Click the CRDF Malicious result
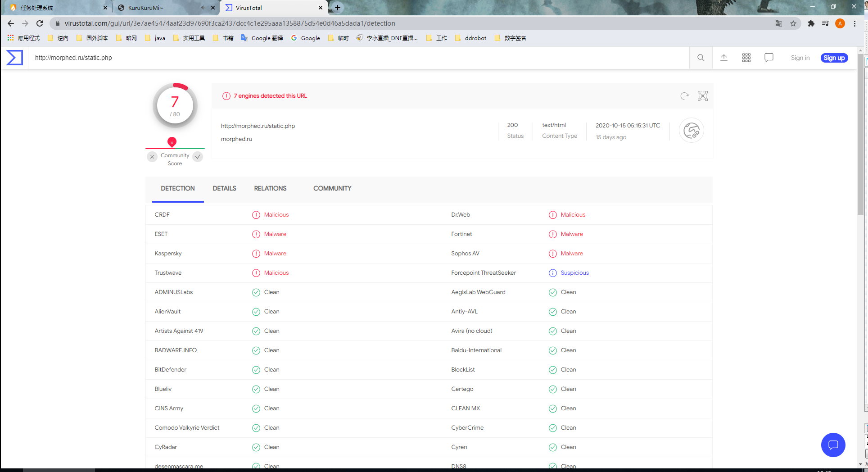 [x=276, y=215]
